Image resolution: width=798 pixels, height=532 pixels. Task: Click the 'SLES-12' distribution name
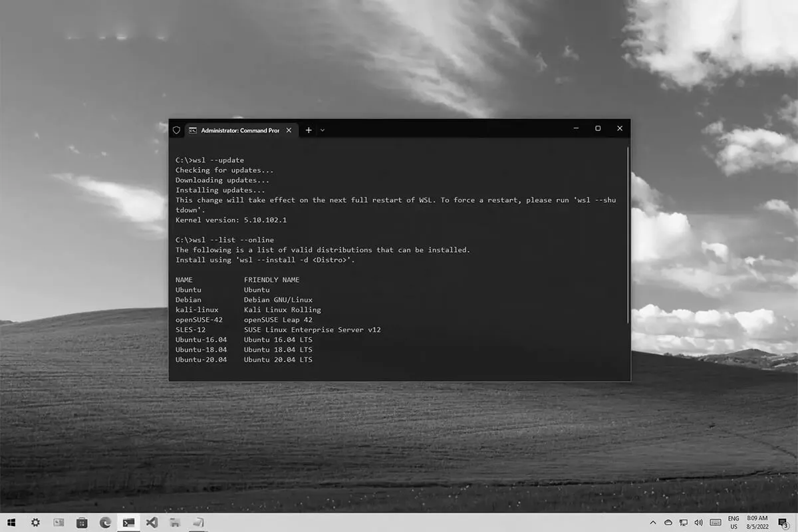[x=190, y=330]
